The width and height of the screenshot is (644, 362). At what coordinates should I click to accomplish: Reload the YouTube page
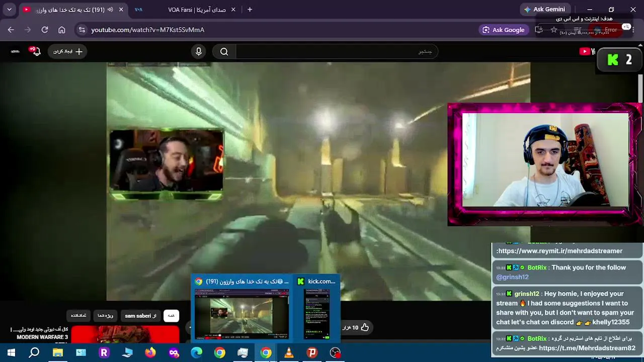(x=45, y=30)
